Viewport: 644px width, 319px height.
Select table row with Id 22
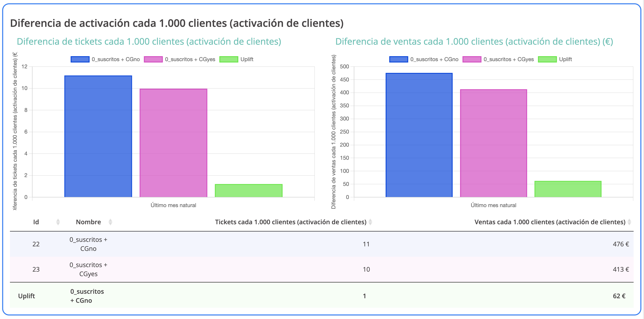pyautogui.click(x=36, y=244)
